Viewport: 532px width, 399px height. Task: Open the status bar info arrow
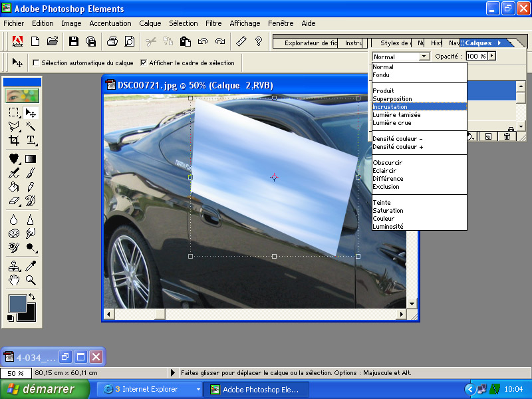point(173,373)
